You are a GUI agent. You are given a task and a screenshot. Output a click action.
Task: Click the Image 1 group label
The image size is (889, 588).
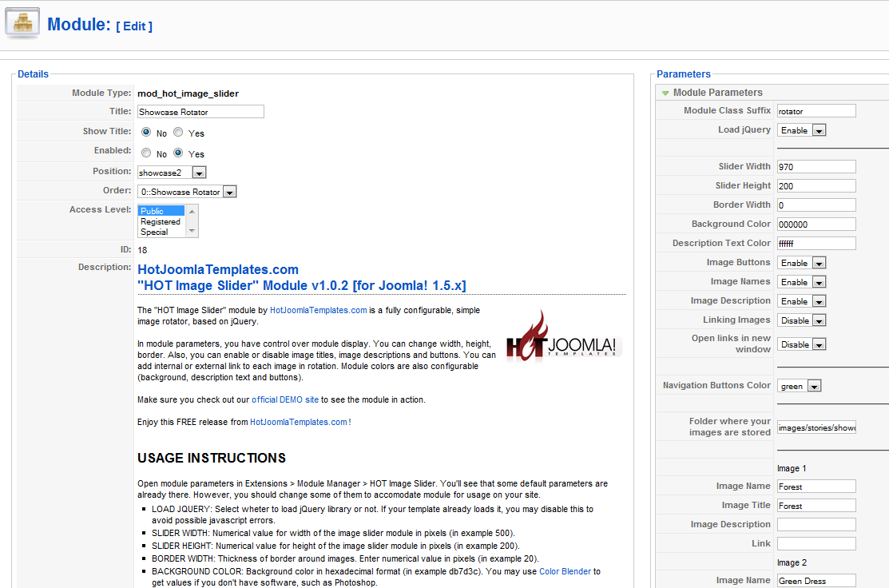pyautogui.click(x=792, y=468)
